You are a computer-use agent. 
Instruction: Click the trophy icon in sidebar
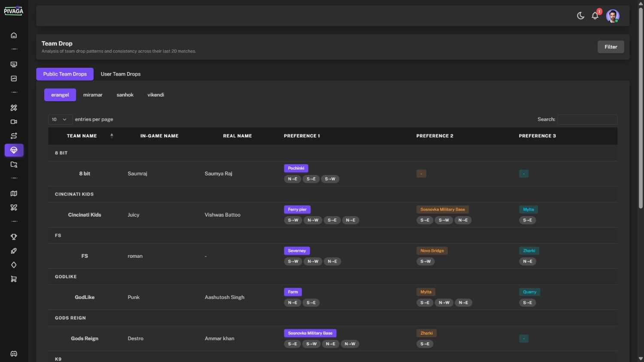point(14,237)
